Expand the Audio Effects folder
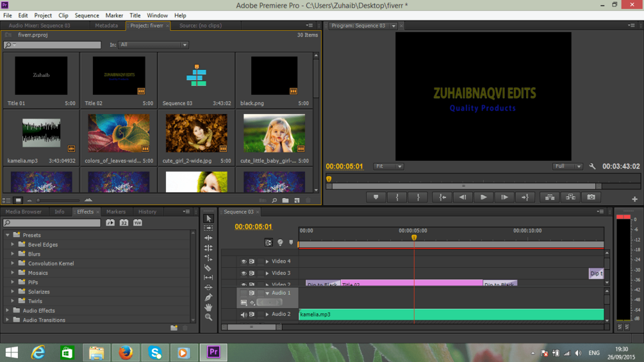Screen dimensions: 644x362 [x=8, y=311]
